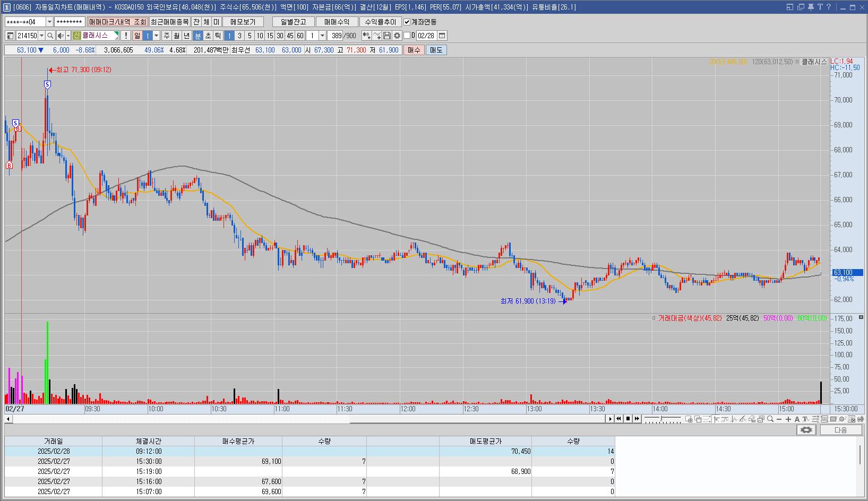Click the red 매수 buy button

414,50
